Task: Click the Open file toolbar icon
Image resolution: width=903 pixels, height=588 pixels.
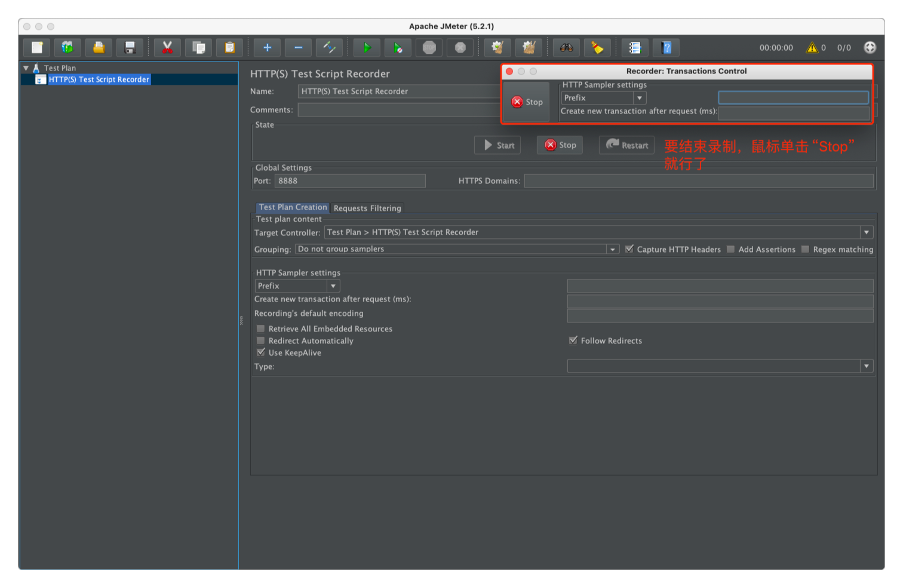Action: click(x=99, y=47)
